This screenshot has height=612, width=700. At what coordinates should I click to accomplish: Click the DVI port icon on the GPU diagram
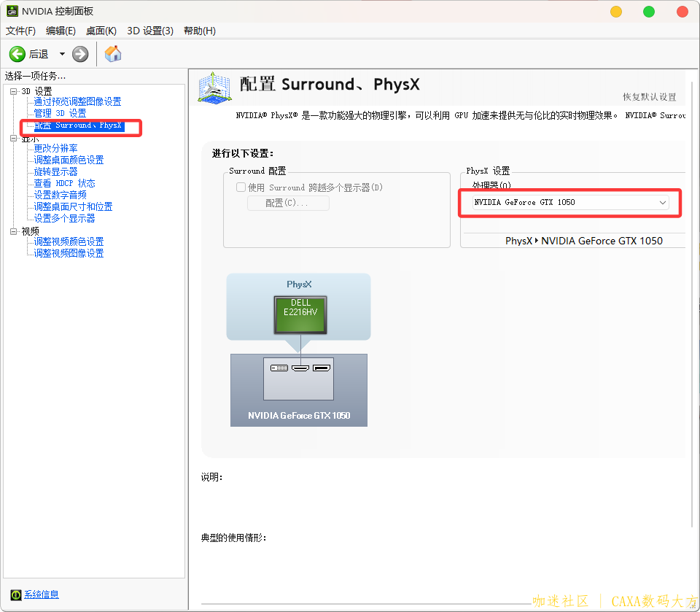[x=279, y=368]
